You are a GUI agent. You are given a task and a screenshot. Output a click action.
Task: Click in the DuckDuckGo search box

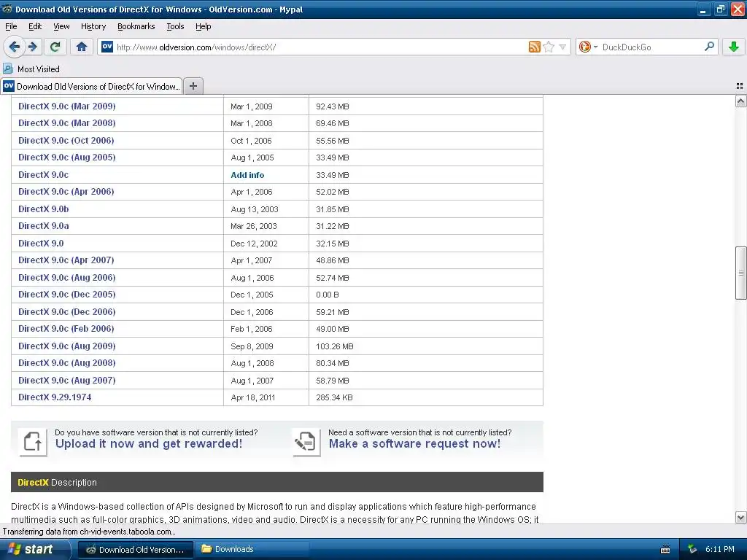[651, 47]
